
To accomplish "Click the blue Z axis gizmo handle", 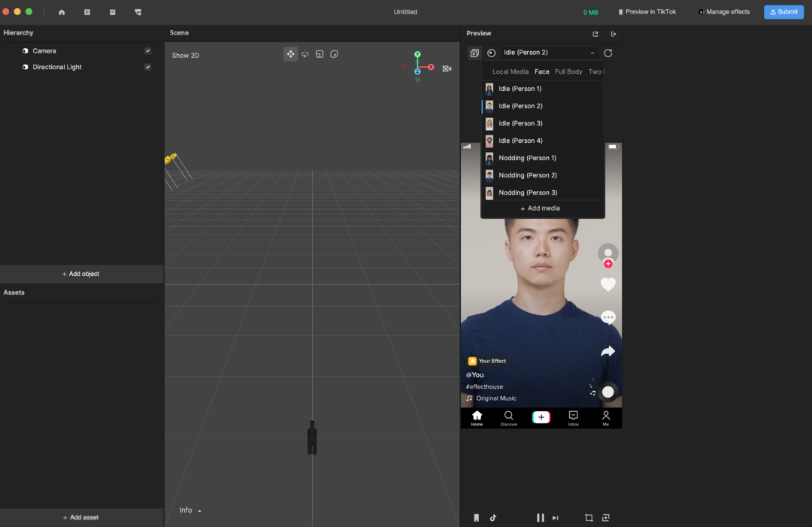I will click(x=417, y=71).
